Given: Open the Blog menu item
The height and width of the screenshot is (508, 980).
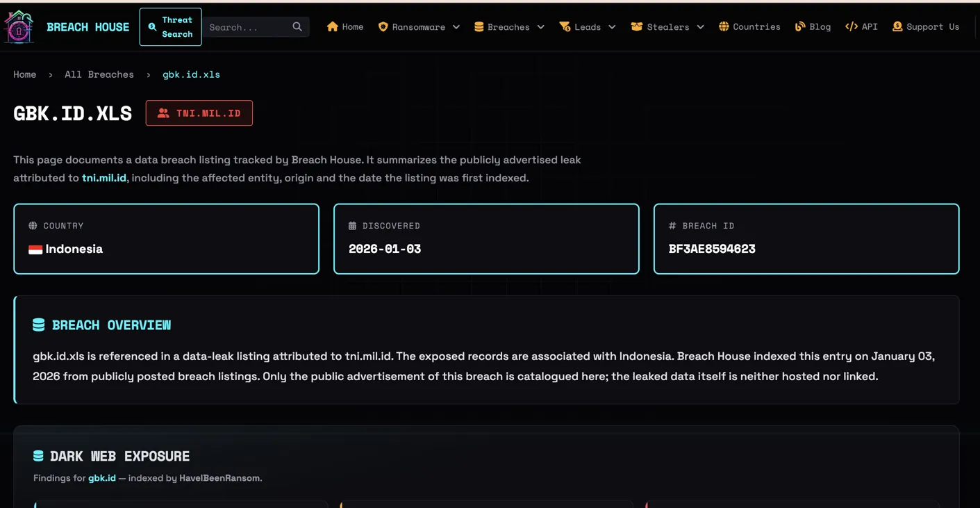Looking at the screenshot, I should point(813,26).
